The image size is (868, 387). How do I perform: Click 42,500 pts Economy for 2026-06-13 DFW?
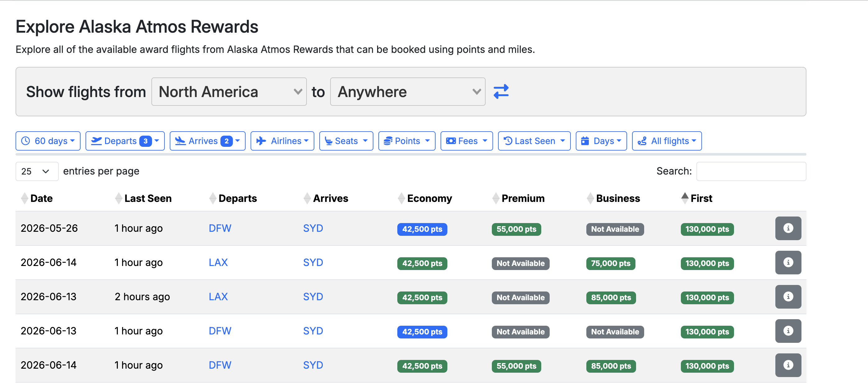[x=422, y=332]
